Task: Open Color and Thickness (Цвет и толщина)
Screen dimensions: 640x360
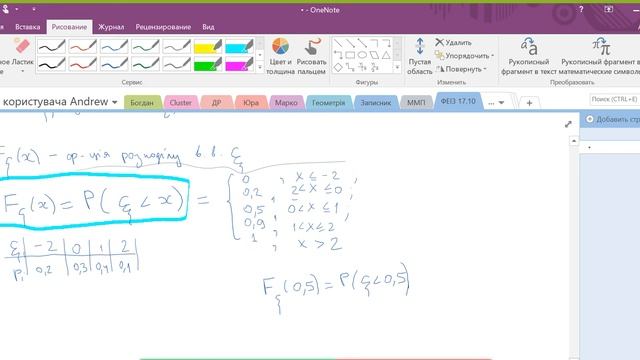Action: click(x=280, y=56)
